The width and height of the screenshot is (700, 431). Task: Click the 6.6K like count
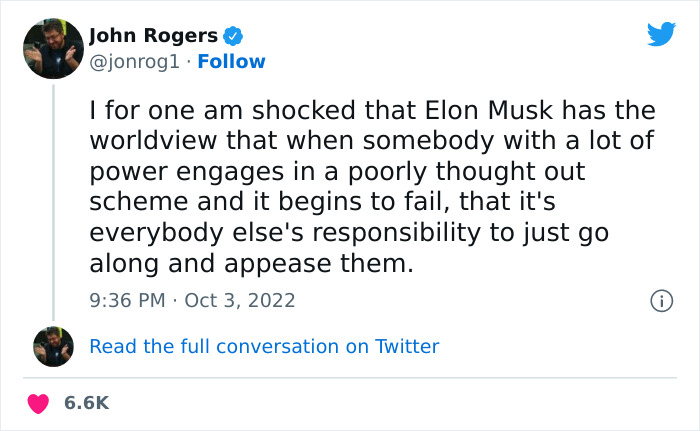[86, 403]
